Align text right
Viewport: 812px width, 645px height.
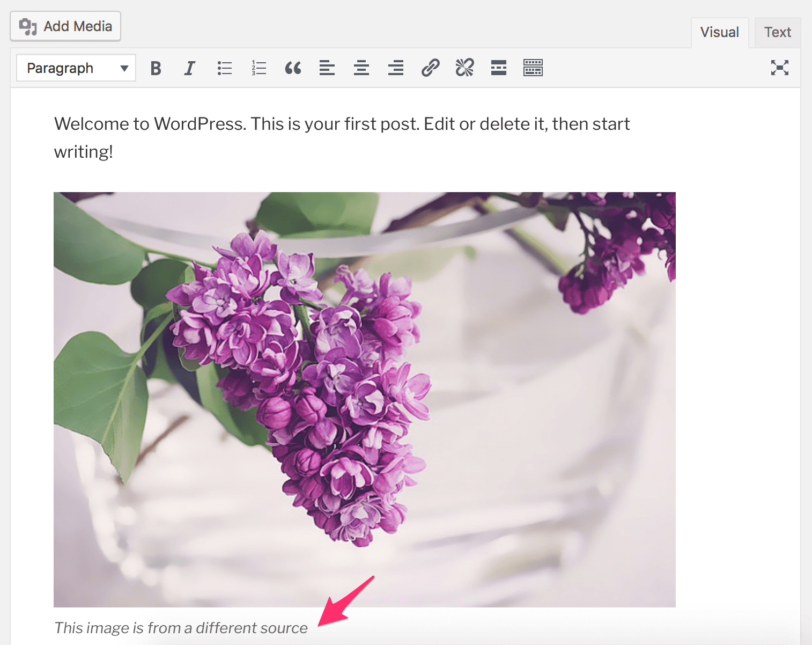(x=396, y=68)
